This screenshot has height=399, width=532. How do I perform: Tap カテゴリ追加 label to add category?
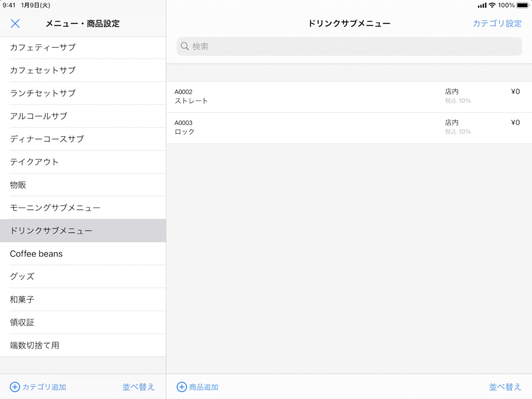pyautogui.click(x=44, y=387)
